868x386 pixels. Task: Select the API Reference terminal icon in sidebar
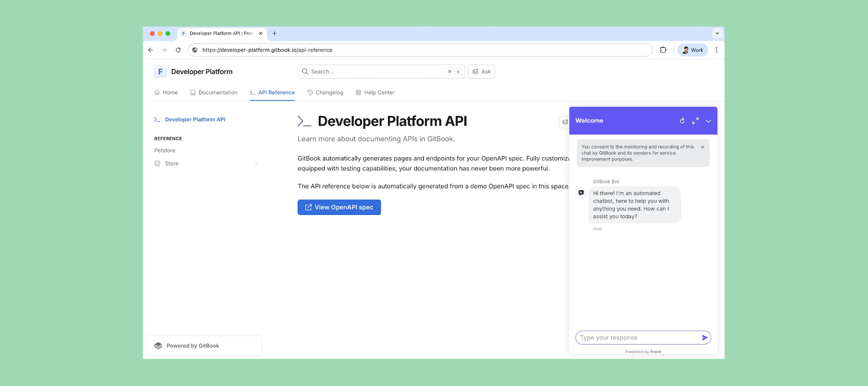pos(157,119)
